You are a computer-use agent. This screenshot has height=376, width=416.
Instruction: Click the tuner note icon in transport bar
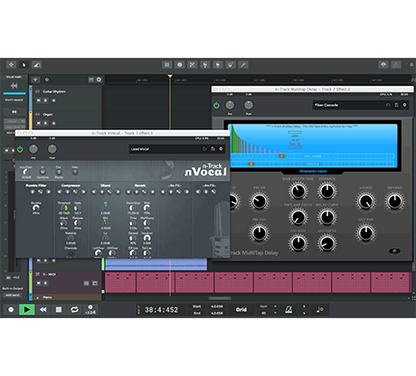tap(320, 310)
